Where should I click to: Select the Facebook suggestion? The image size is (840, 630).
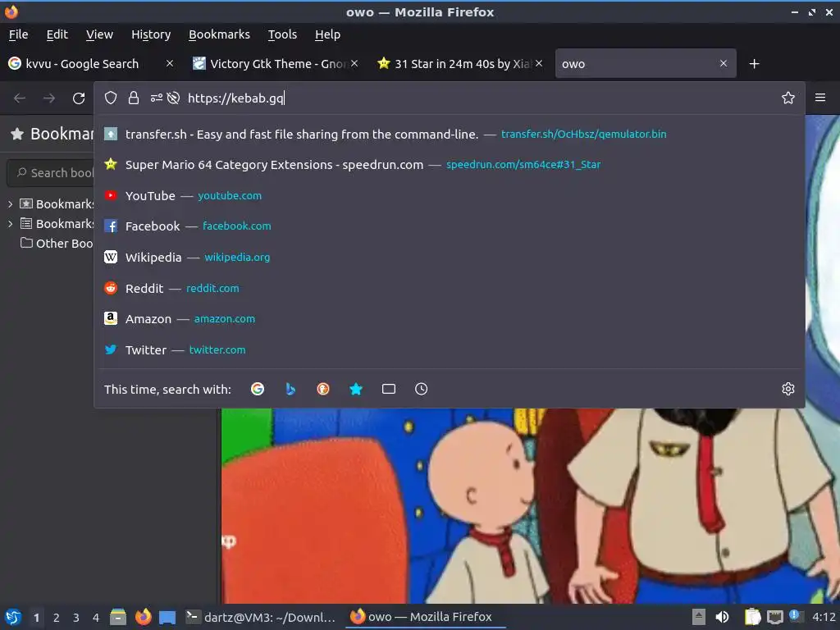pos(450,226)
